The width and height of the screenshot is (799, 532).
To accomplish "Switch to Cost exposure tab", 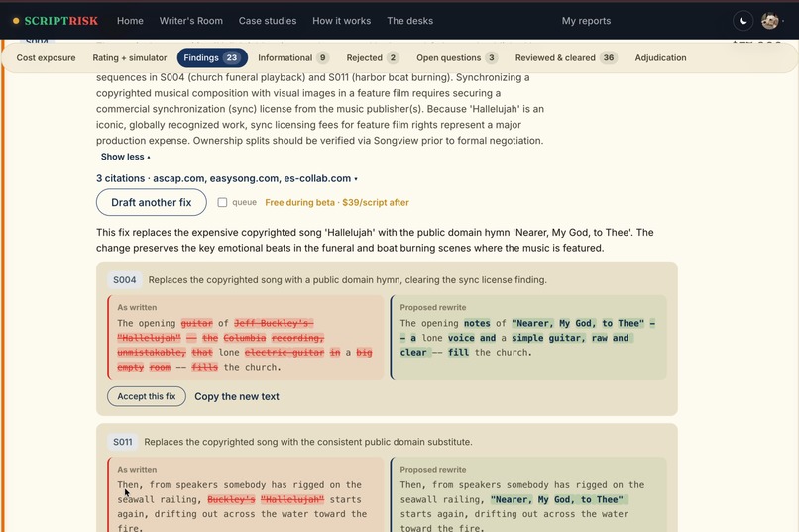I will [x=46, y=58].
